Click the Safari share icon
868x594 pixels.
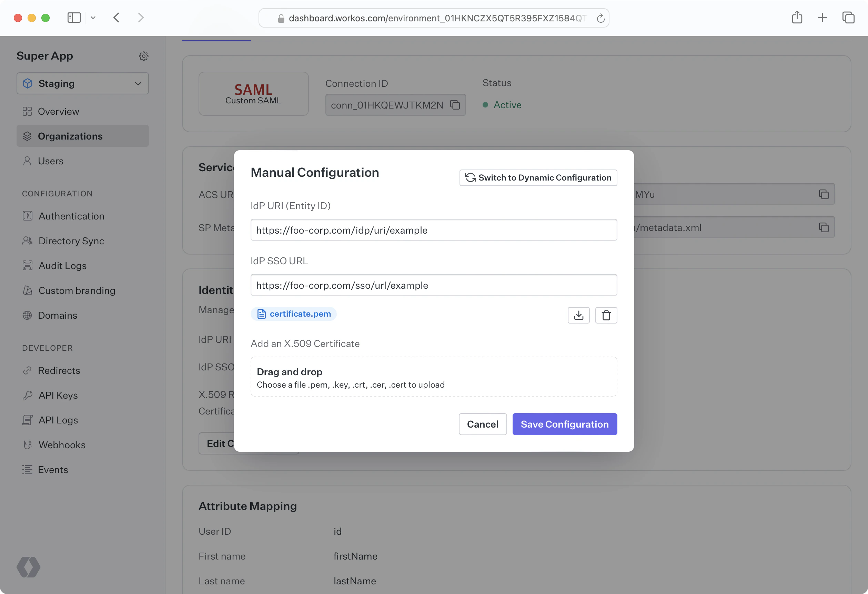tap(797, 18)
